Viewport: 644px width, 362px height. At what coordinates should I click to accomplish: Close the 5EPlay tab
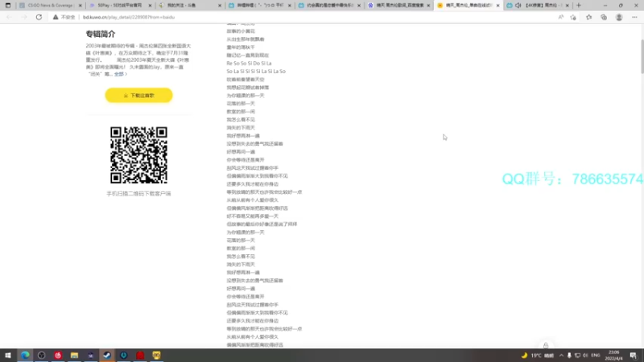(x=150, y=6)
